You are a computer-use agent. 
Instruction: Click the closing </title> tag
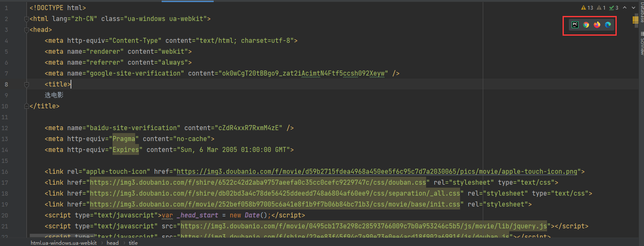click(x=45, y=106)
